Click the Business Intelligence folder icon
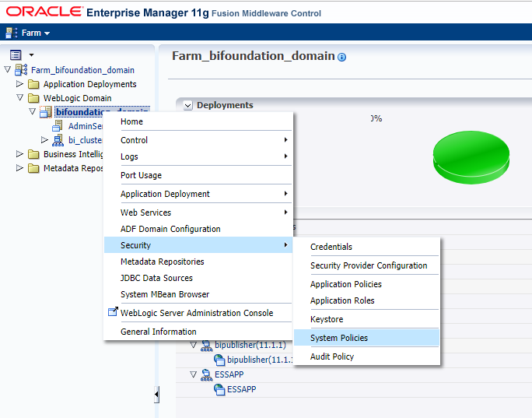 click(x=33, y=154)
